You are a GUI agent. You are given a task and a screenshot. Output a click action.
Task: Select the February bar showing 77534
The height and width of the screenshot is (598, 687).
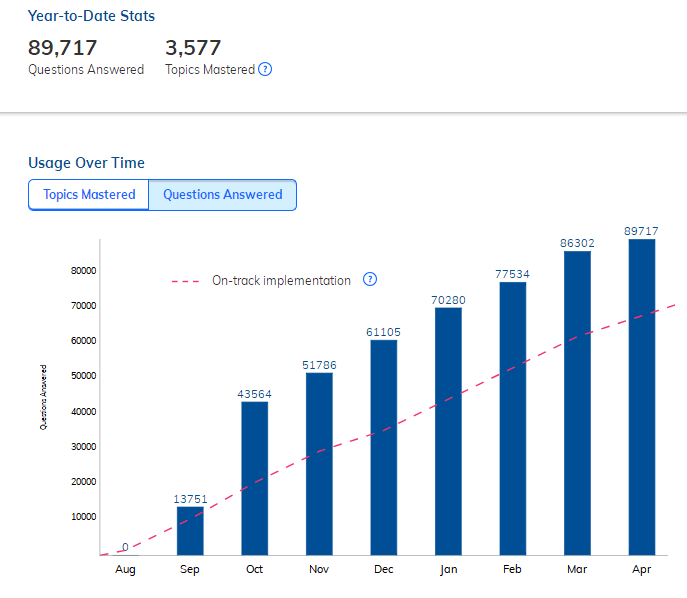(513, 418)
